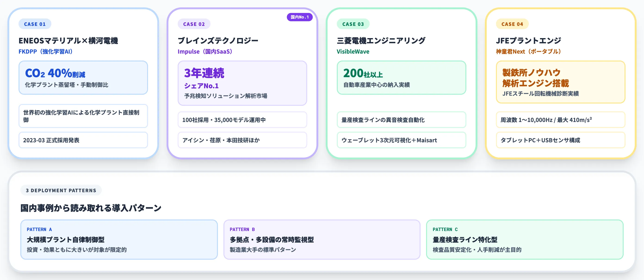644x280 pixels.
Task: Click the 国内No.1 purple badge
Action: pyautogui.click(x=300, y=17)
